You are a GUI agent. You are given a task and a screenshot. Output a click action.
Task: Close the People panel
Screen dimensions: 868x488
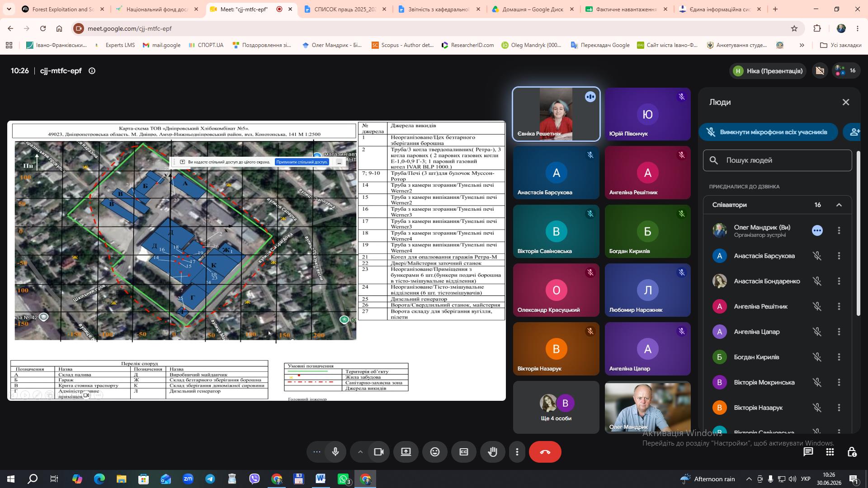pos(846,102)
